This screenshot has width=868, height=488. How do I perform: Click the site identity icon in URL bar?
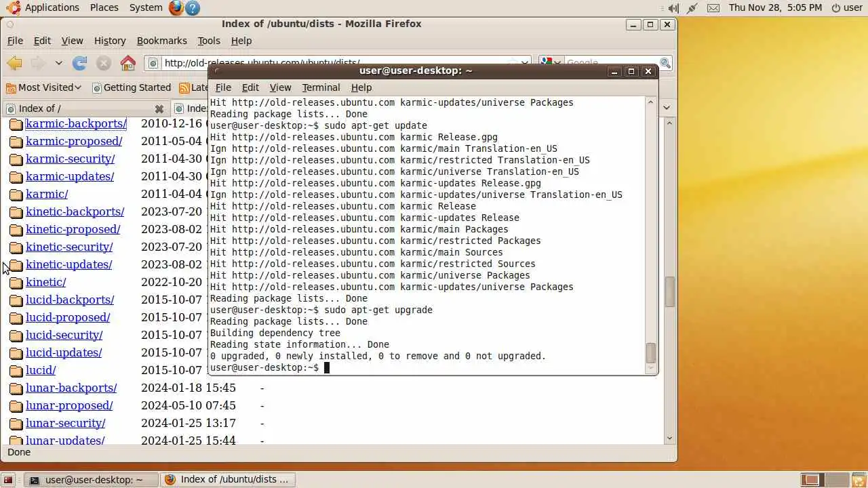153,63
